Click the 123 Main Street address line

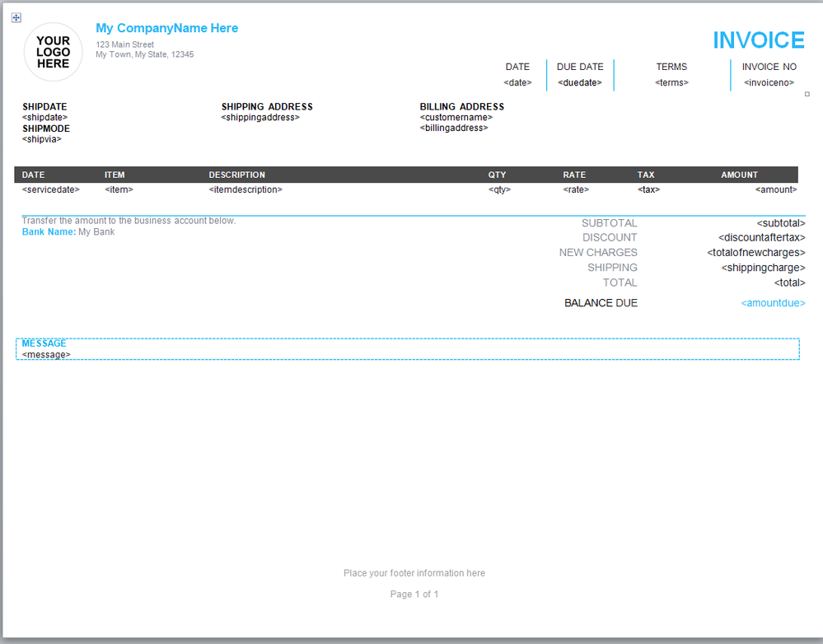pos(125,44)
